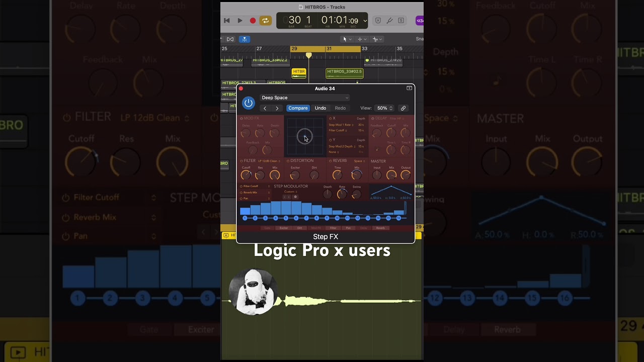Toggle the step modulator Filter Cutoff power
The height and width of the screenshot is (362, 644).
241,187
